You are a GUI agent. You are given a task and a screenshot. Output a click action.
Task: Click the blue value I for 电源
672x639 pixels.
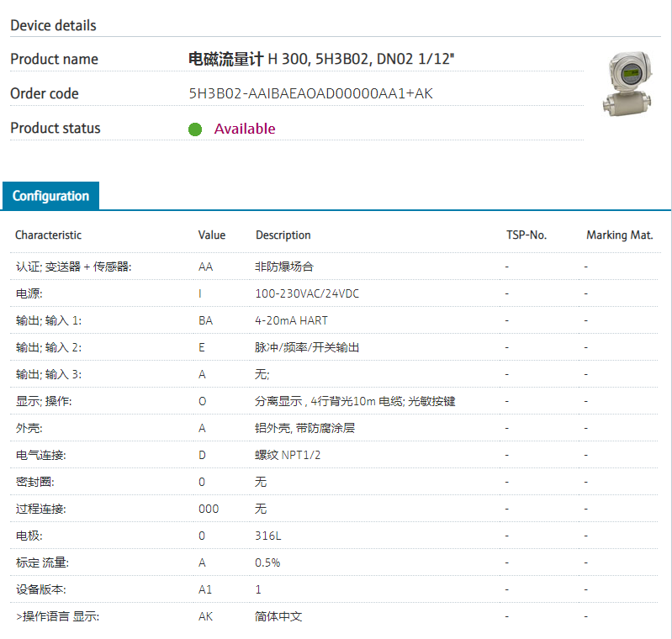pyautogui.click(x=200, y=293)
